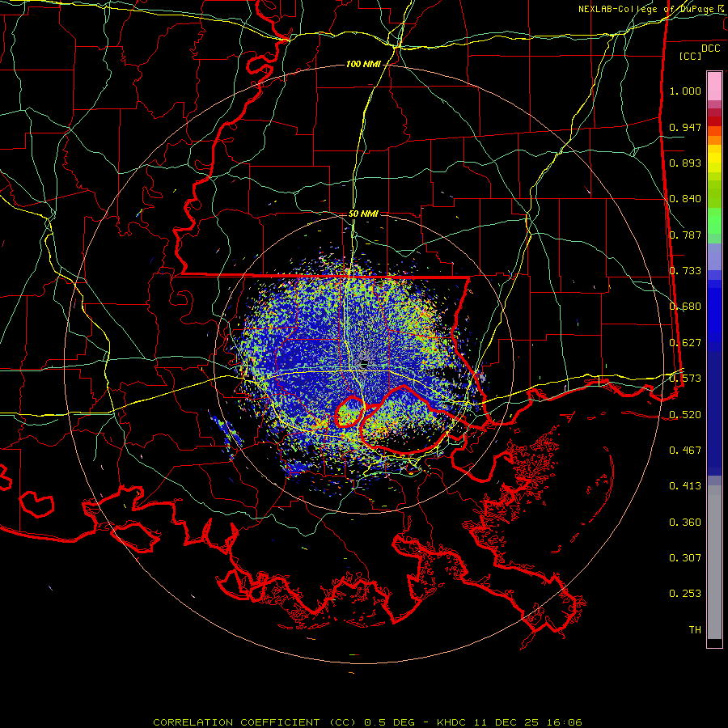
Task: Select the 0.680 scale value
Action: [685, 307]
